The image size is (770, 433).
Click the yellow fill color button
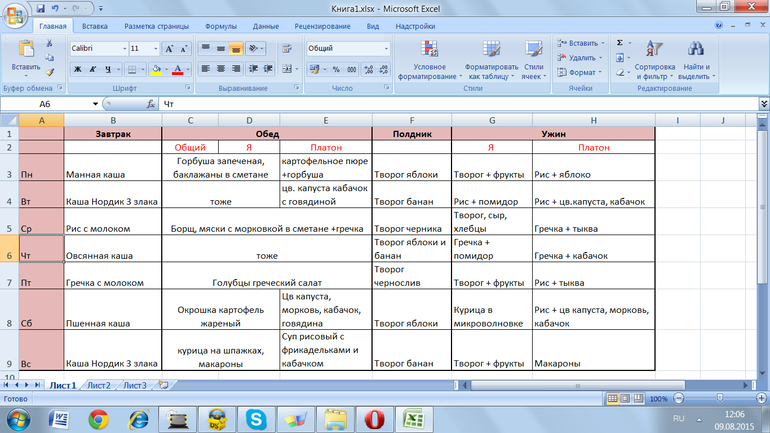point(154,69)
